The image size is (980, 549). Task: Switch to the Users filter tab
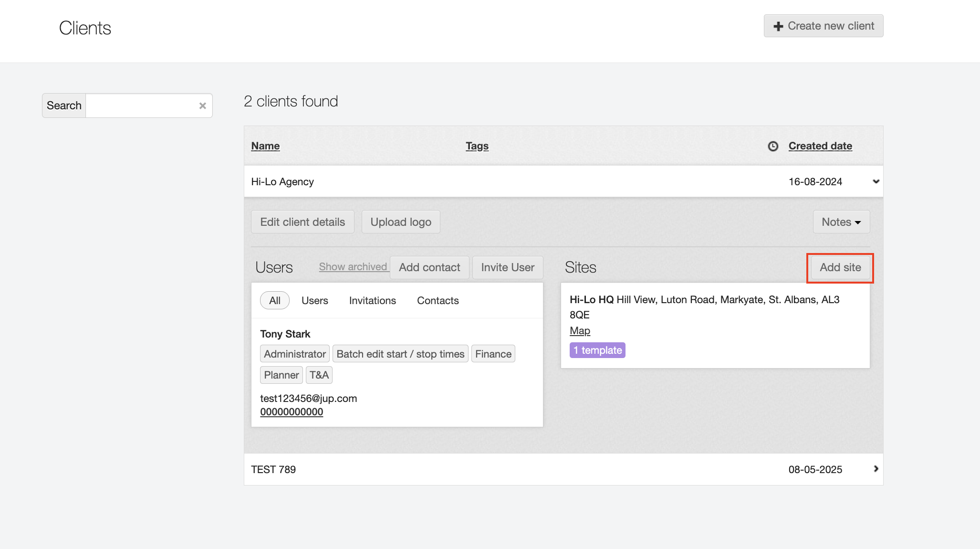(314, 300)
